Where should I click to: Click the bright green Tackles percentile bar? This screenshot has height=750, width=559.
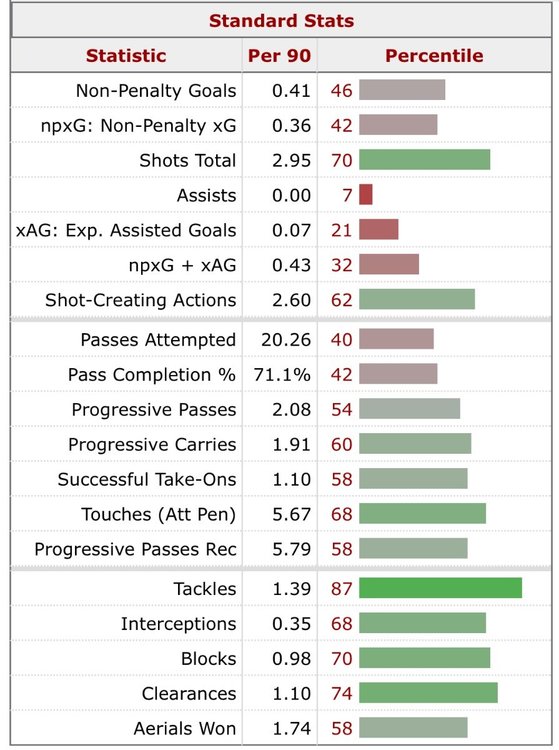(x=440, y=588)
